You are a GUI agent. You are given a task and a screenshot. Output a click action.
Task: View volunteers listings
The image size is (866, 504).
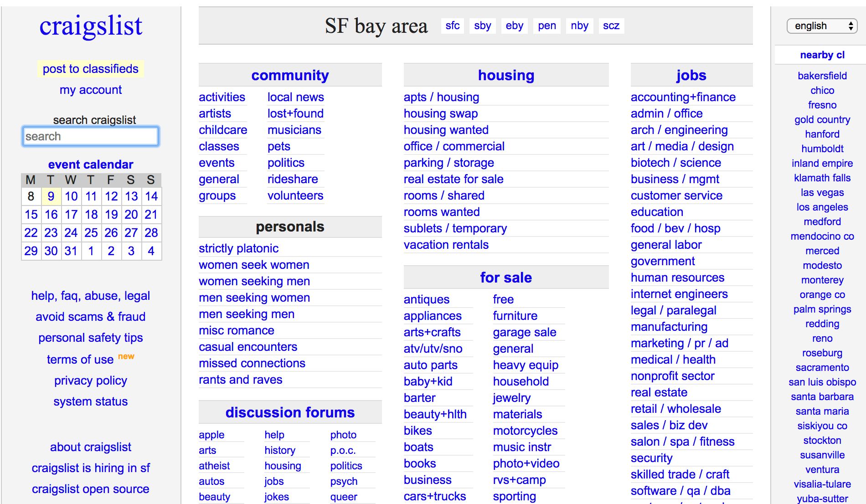pos(295,195)
